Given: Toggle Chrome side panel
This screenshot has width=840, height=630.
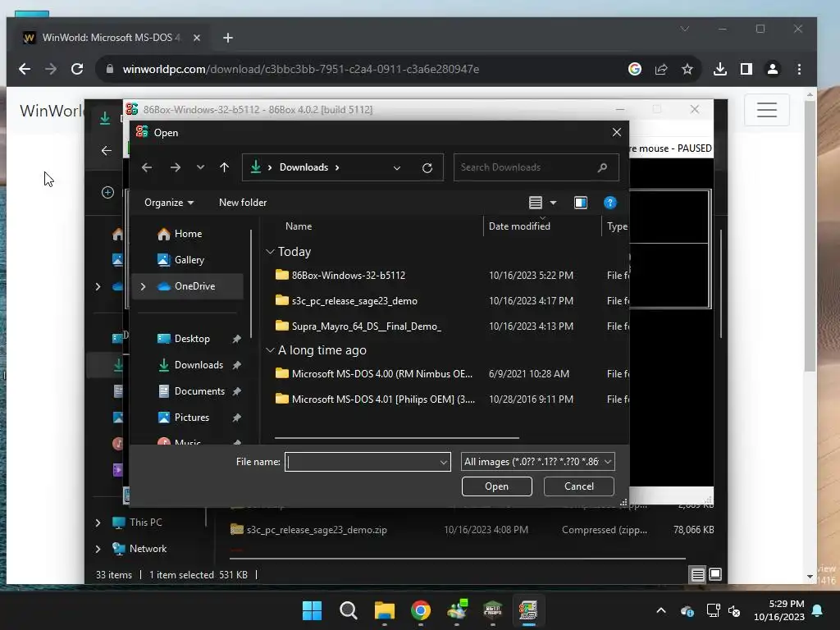Looking at the screenshot, I should coord(746,69).
